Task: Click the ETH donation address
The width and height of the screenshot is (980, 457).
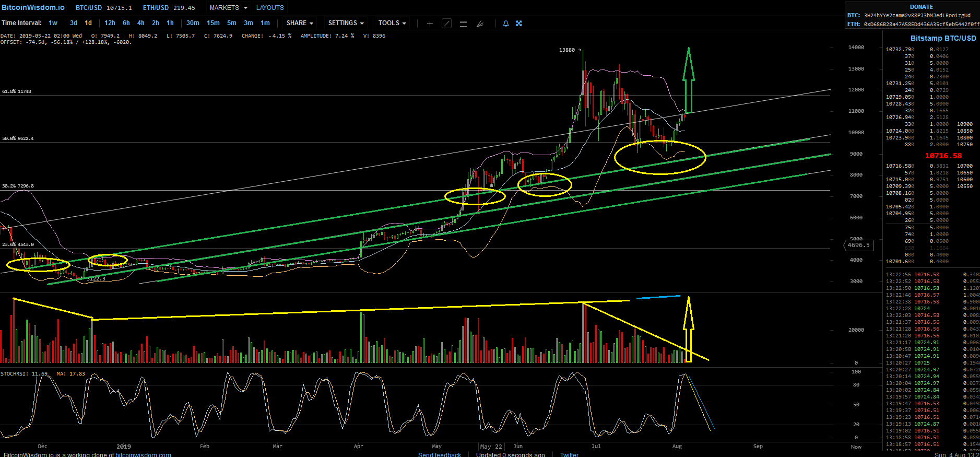Action: click(922, 24)
